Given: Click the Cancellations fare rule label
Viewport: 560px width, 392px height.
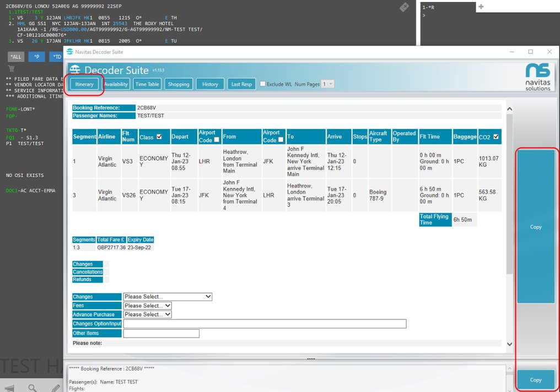Looking at the screenshot, I should [88, 272].
